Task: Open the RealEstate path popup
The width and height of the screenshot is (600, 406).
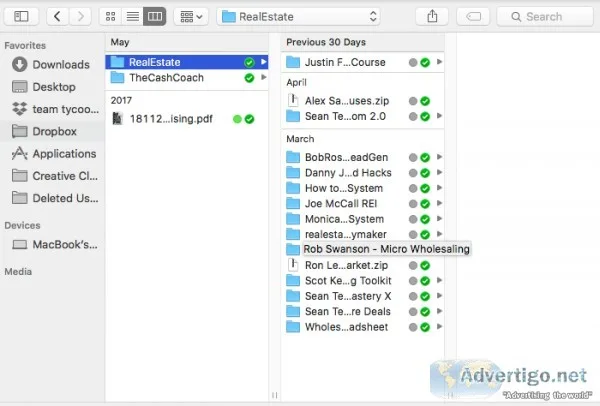Action: tap(298, 16)
